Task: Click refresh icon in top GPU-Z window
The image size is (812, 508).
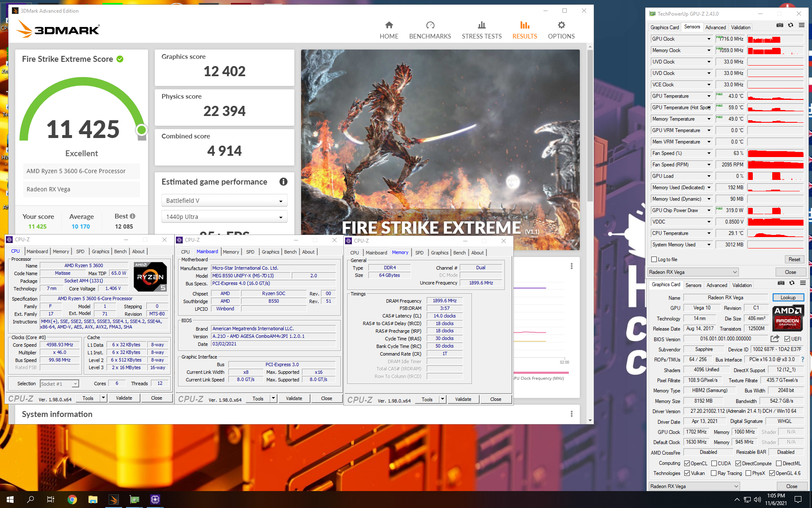Action: click(790, 25)
